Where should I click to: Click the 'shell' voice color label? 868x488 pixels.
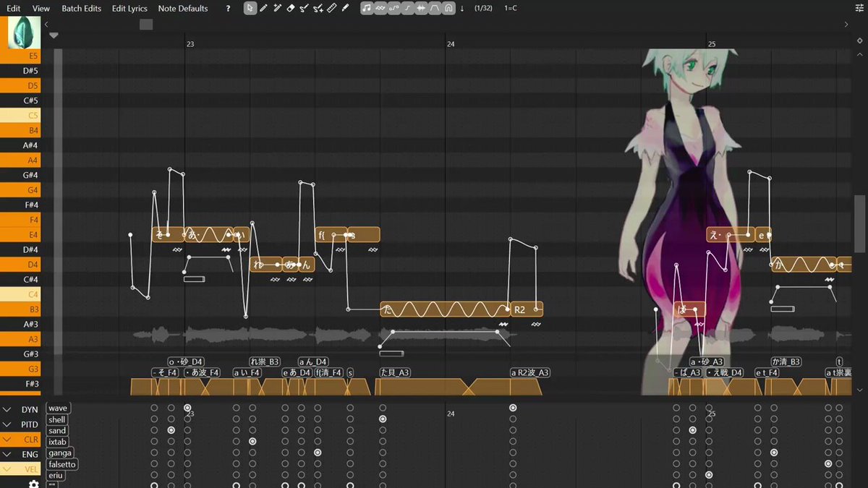57,420
